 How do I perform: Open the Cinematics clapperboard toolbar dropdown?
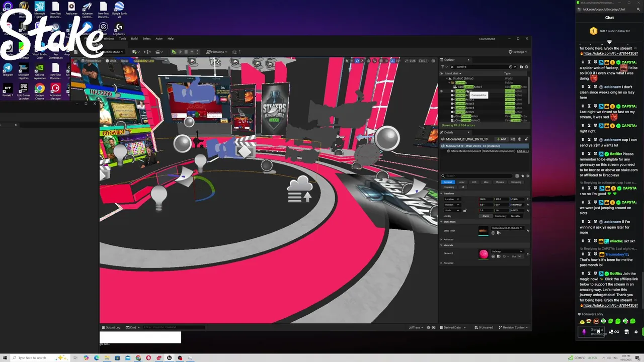point(159,52)
